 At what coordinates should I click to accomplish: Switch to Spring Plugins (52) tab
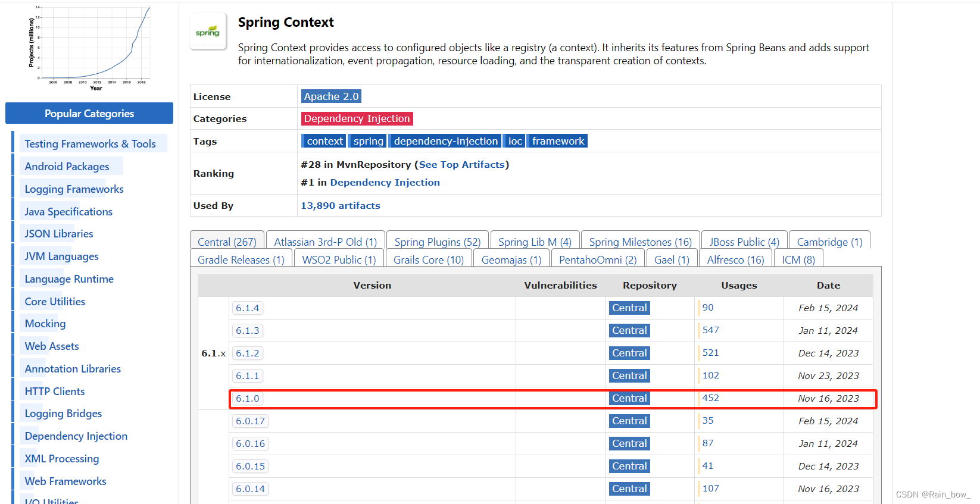coord(438,242)
